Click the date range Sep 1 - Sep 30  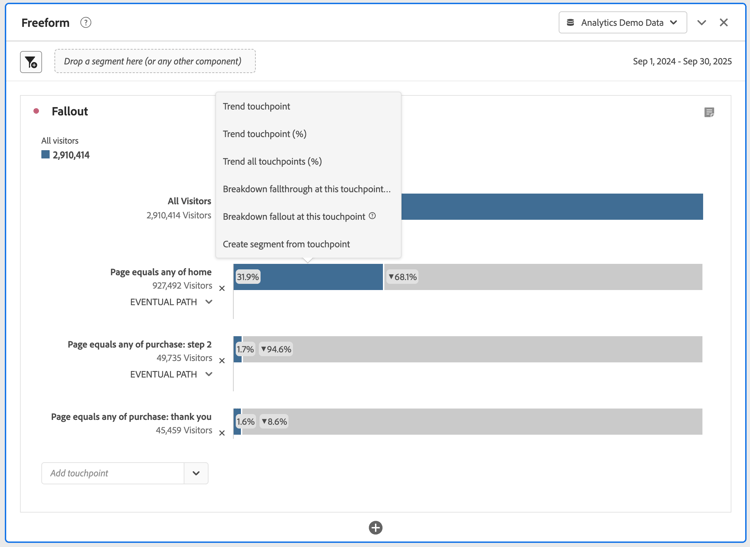point(682,62)
